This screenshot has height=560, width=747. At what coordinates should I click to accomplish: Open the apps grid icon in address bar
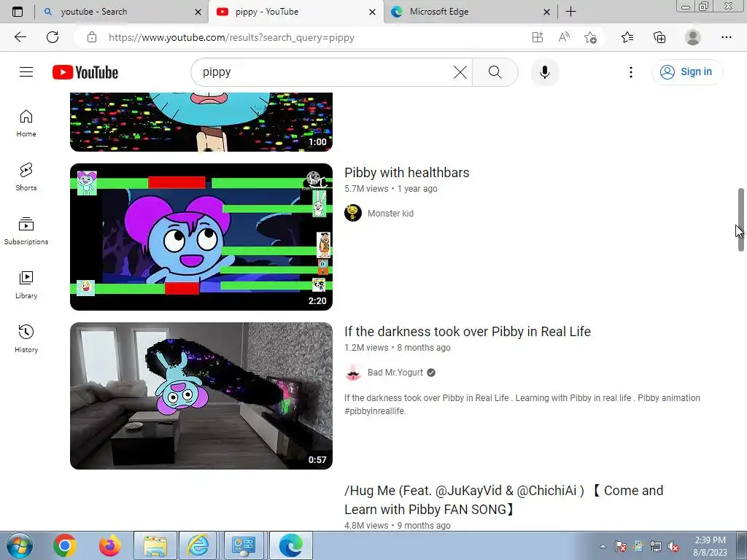538,37
